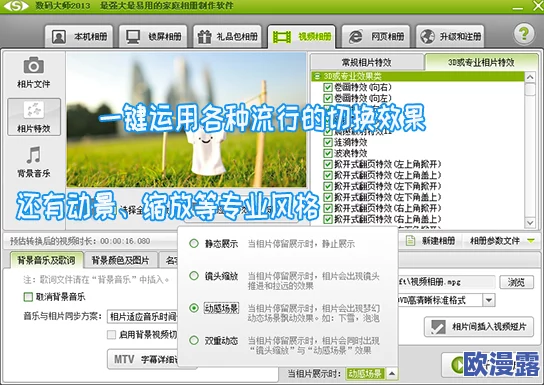
Task: Open the 音乐与相片同步方案 combo box
Action: click(x=143, y=316)
